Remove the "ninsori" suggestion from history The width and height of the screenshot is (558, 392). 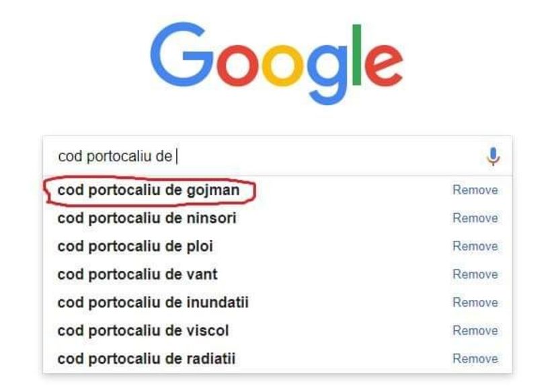pos(475,219)
